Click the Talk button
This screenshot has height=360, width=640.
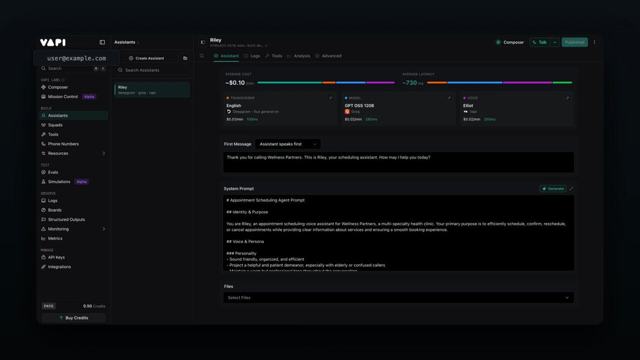pos(540,42)
